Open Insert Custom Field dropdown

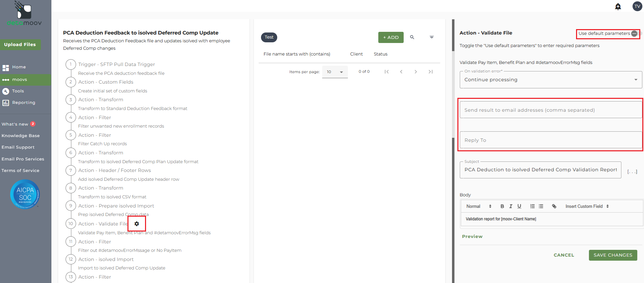tap(587, 206)
